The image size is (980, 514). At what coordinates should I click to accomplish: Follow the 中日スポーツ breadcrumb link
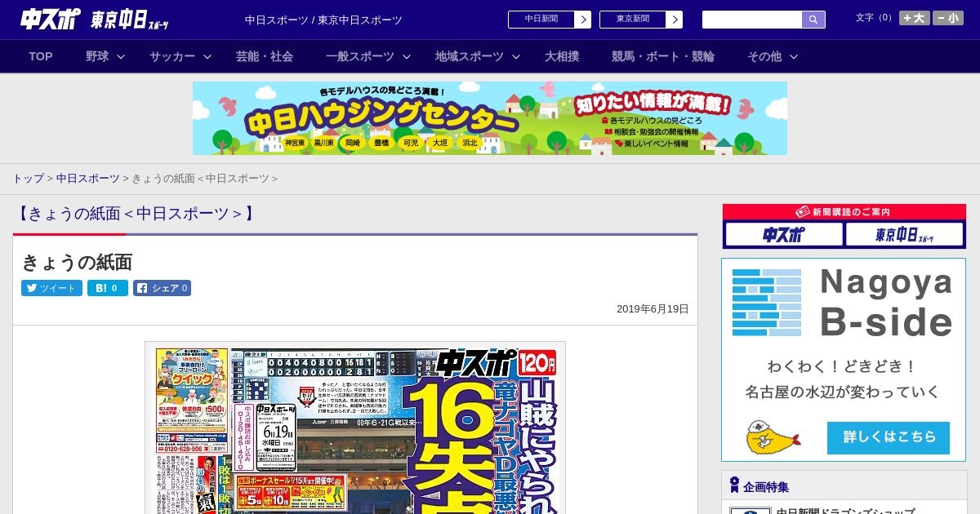tap(88, 178)
